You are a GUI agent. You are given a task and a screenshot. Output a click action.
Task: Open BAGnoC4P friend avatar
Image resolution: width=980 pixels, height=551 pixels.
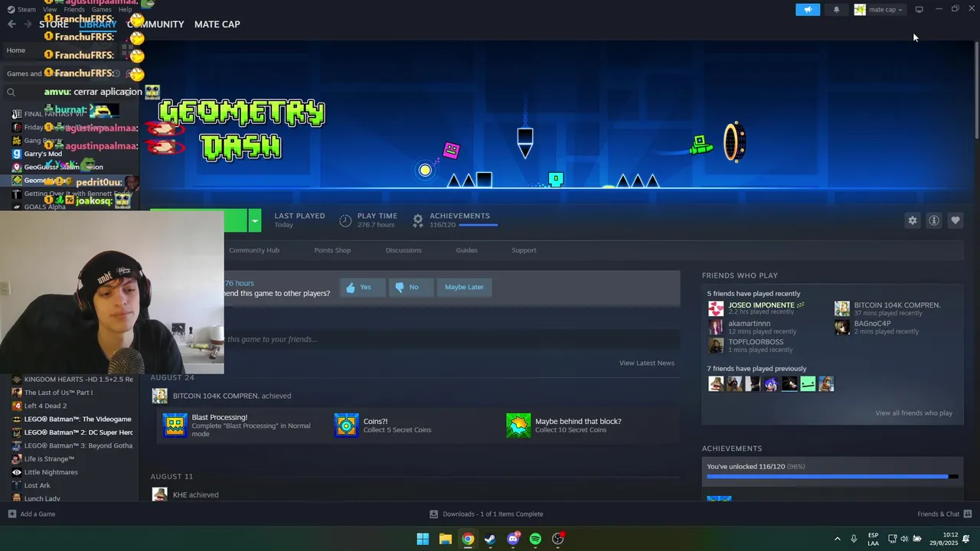842,327
